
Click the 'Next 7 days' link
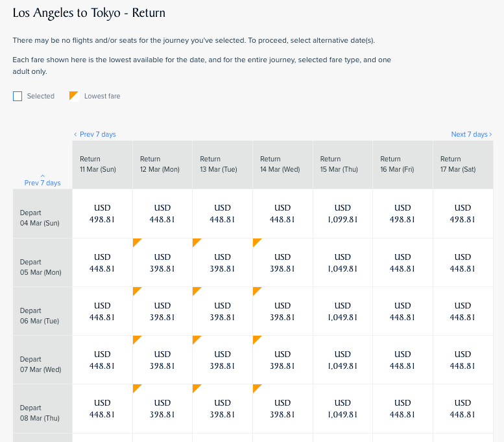click(471, 134)
